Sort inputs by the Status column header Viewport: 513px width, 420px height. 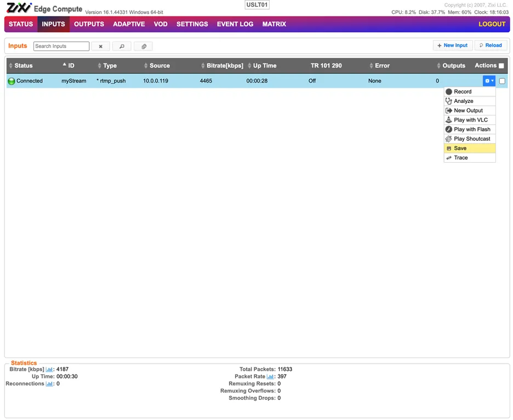click(x=21, y=66)
